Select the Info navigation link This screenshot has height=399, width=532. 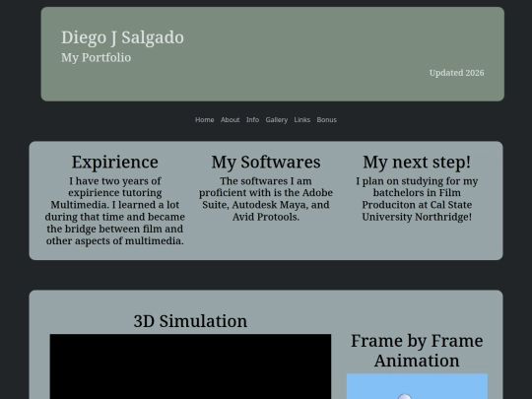252,120
